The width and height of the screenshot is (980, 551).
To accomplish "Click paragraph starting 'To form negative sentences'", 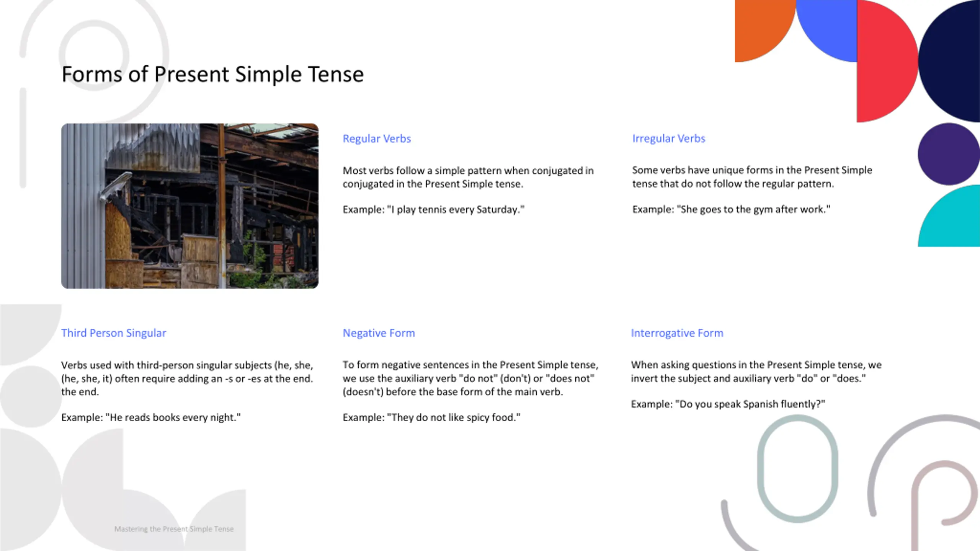I will coord(470,378).
